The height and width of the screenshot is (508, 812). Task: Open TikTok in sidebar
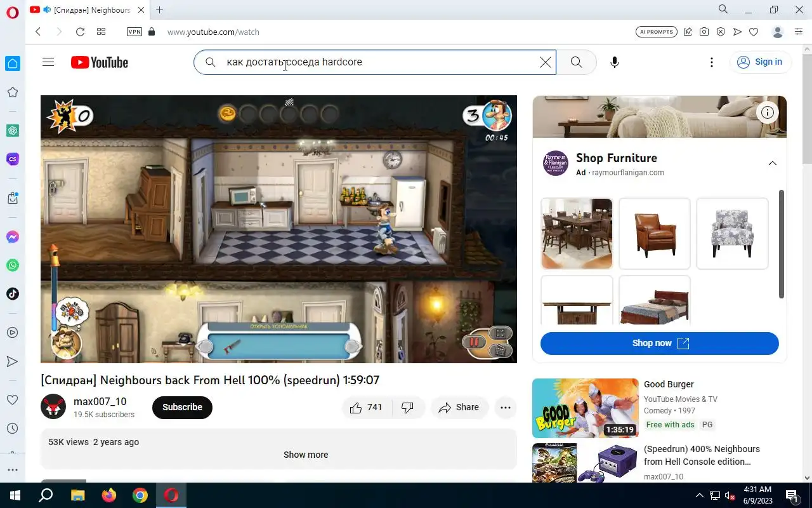(x=12, y=294)
